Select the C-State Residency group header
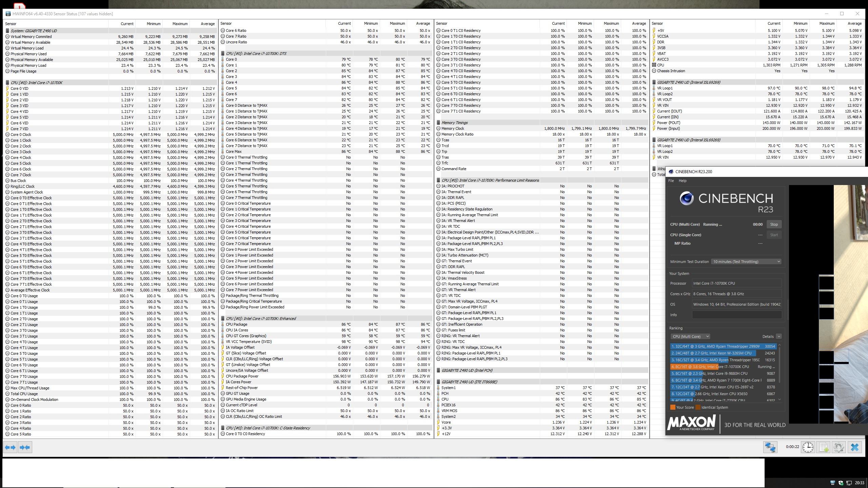The image size is (868, 488). coord(326,428)
